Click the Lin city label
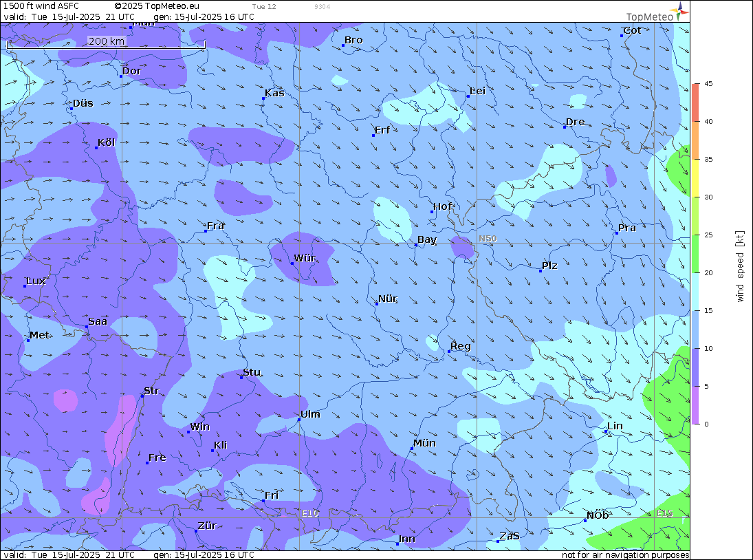 [615, 426]
